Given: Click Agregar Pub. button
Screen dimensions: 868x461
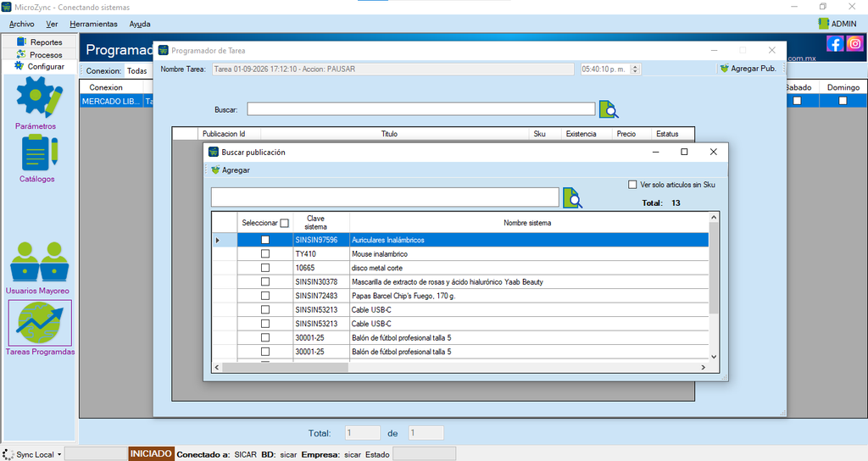Looking at the screenshot, I should coord(748,69).
